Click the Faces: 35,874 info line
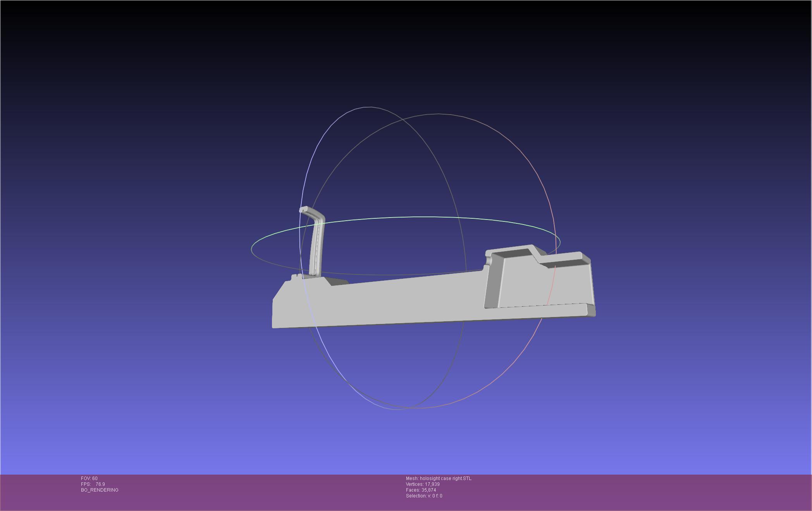812x511 pixels. coord(421,490)
